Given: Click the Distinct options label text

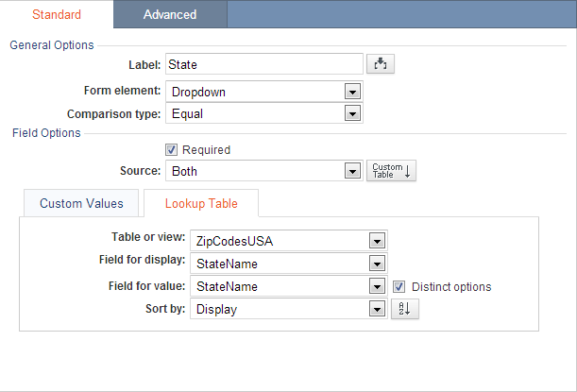Looking at the screenshot, I should pos(451,287).
